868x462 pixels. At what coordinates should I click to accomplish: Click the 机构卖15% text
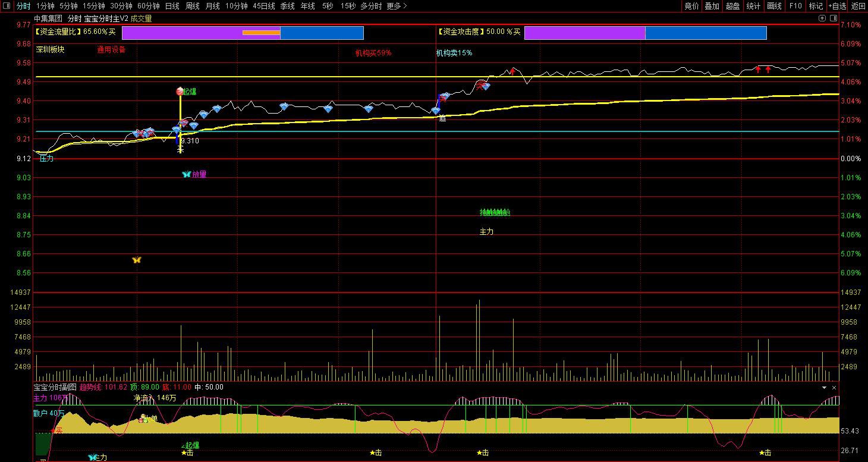point(454,53)
